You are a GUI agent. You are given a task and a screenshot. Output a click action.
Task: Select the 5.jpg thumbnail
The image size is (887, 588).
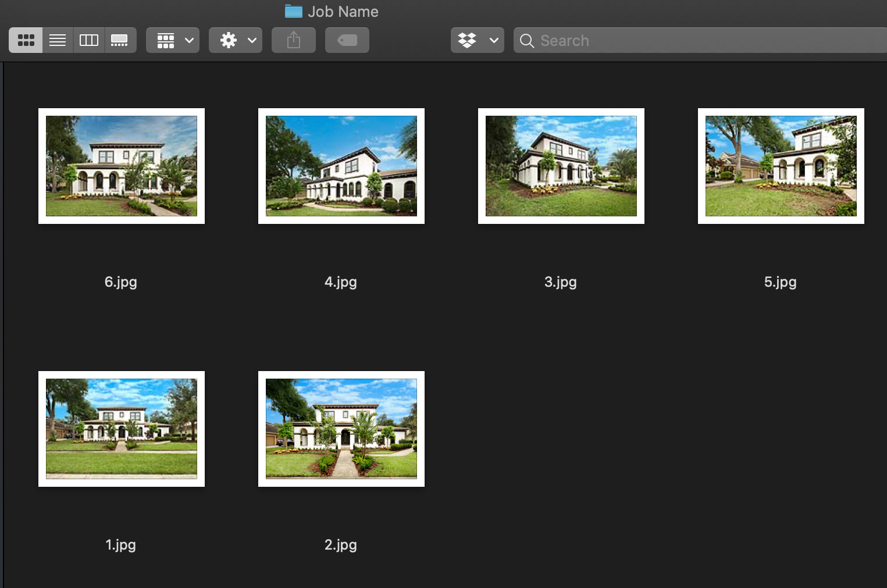(781, 166)
